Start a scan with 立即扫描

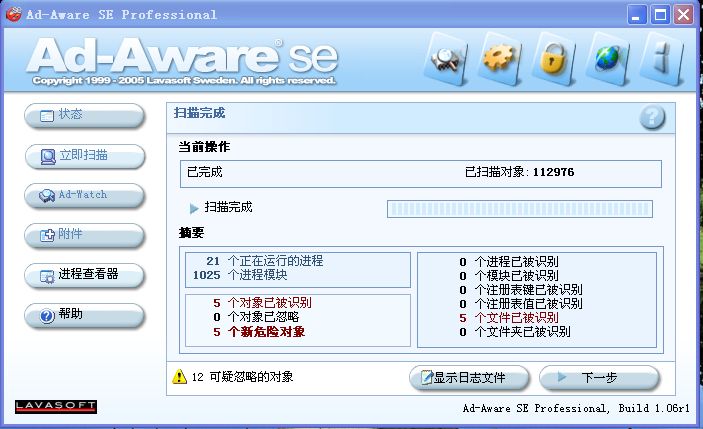pos(84,156)
